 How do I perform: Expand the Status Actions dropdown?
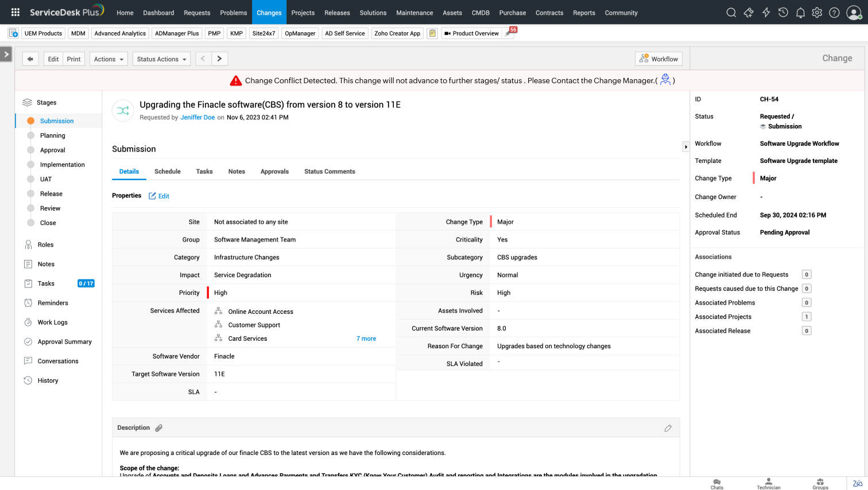161,59
